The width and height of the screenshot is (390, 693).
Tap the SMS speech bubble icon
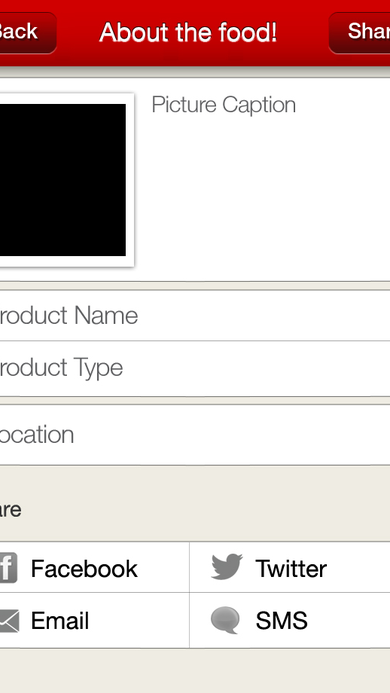pos(226,620)
